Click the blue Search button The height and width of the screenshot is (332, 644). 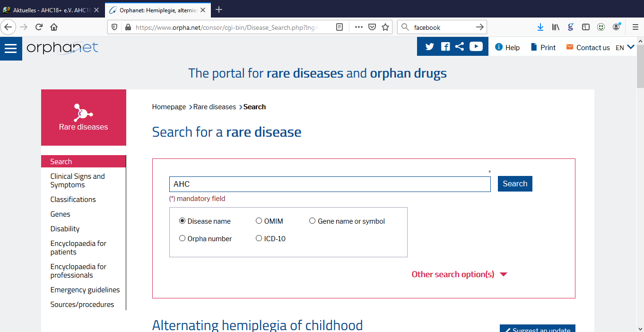coord(515,183)
